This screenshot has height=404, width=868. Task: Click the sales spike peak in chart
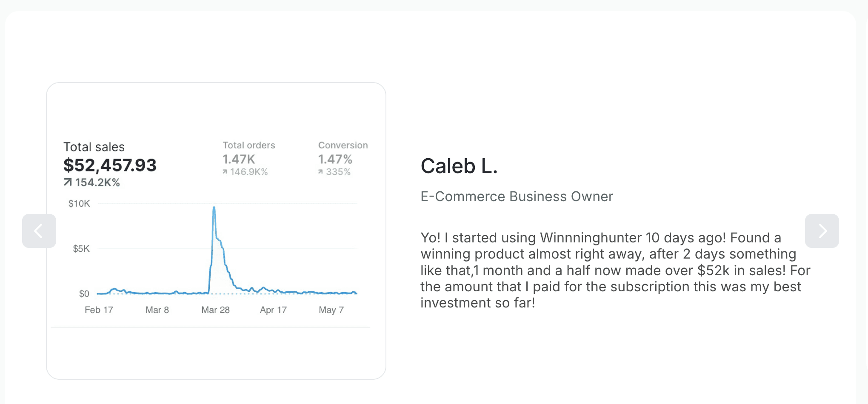pos(214,208)
